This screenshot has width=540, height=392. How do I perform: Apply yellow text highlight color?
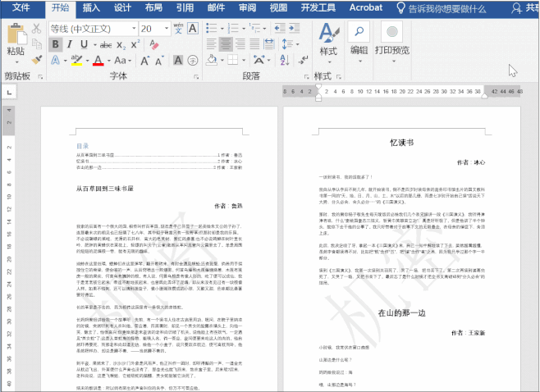[76, 60]
